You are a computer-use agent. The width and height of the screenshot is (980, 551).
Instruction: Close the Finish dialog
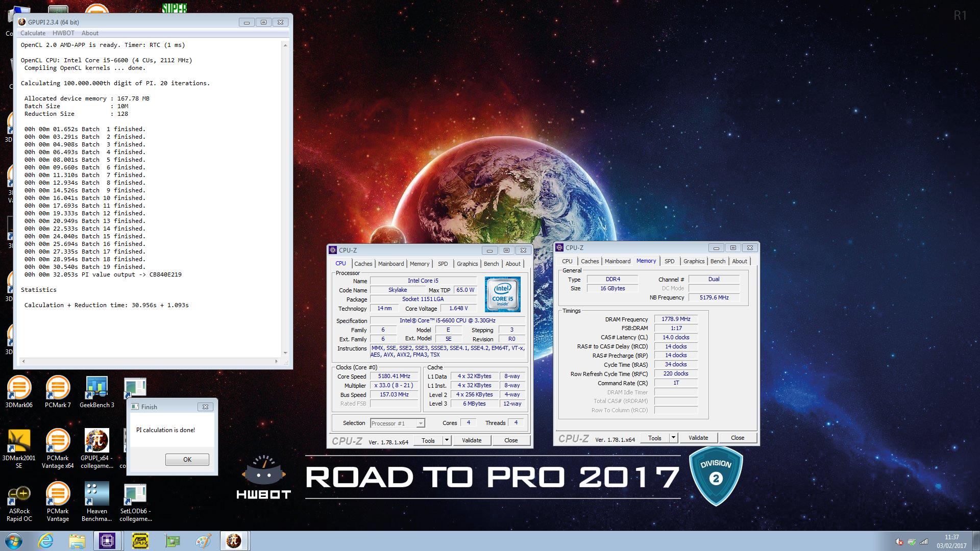[x=205, y=407]
